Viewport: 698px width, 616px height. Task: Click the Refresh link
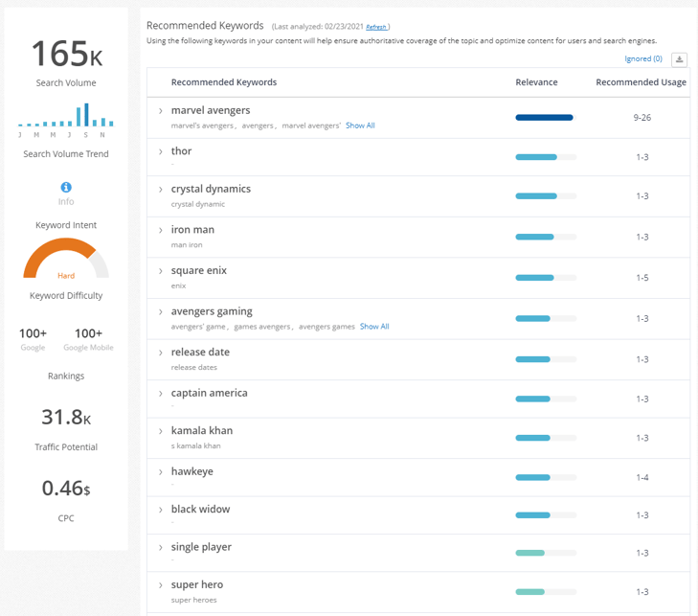click(x=376, y=27)
